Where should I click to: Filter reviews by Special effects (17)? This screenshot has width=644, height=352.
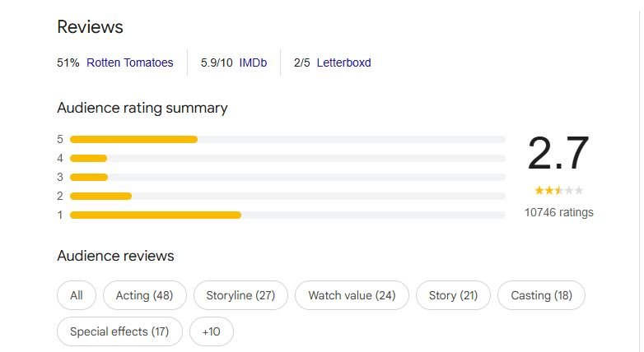pos(119,331)
